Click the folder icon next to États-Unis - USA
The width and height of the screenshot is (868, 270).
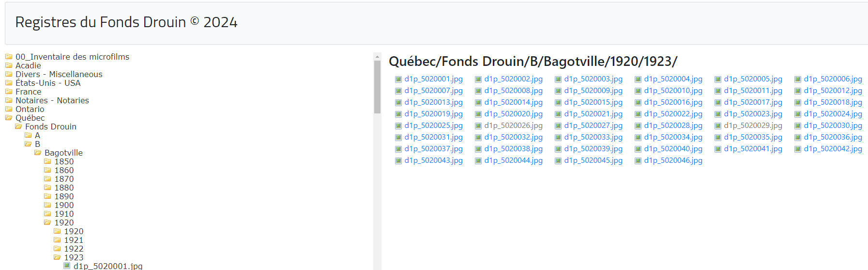click(9, 83)
